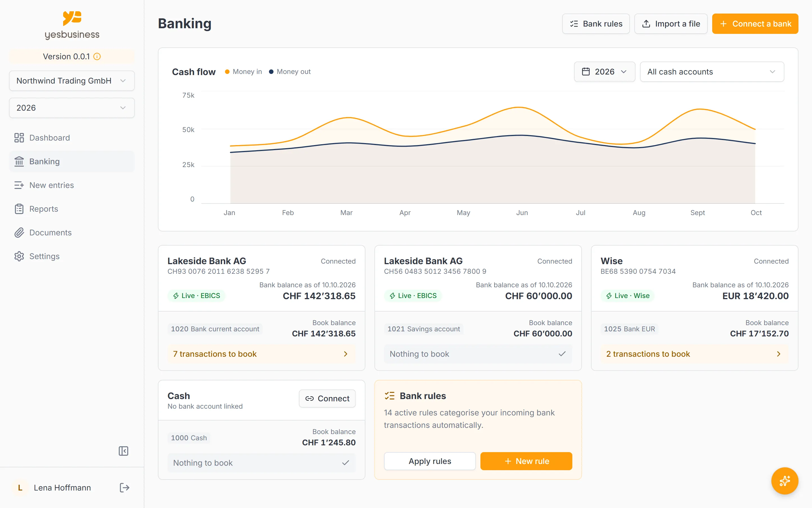
Task: Click the log out icon
Action: tap(125, 487)
